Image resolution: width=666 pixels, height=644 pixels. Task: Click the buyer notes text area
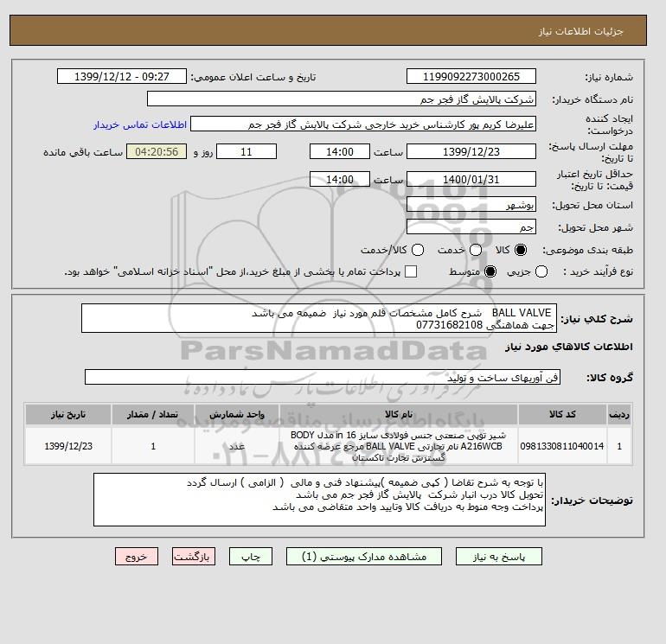(x=319, y=500)
